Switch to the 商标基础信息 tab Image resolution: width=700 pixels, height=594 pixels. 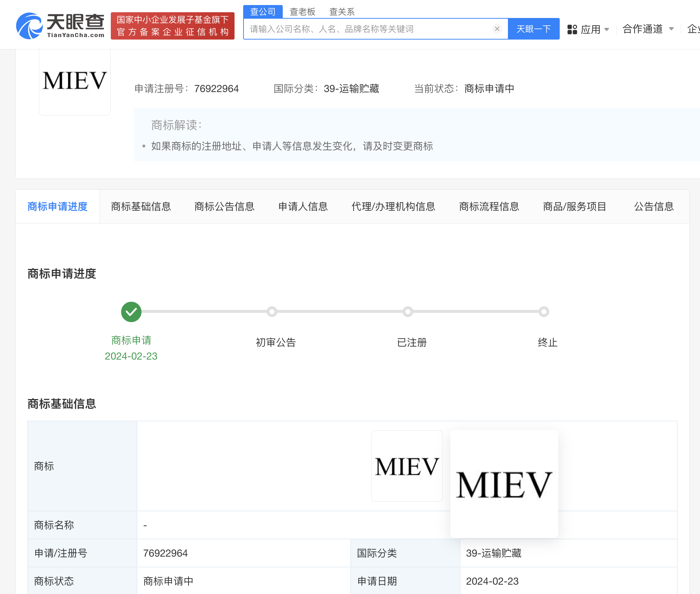coord(141,206)
